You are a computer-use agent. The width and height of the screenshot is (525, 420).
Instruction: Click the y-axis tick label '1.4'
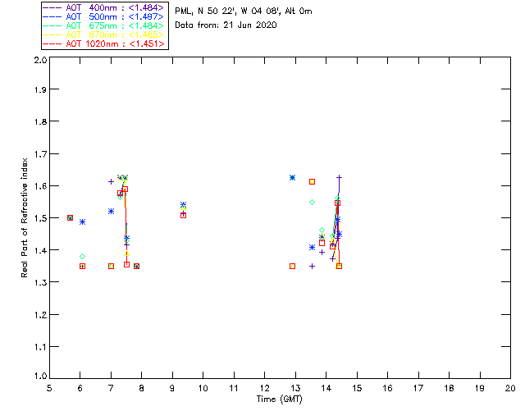pyautogui.click(x=40, y=250)
